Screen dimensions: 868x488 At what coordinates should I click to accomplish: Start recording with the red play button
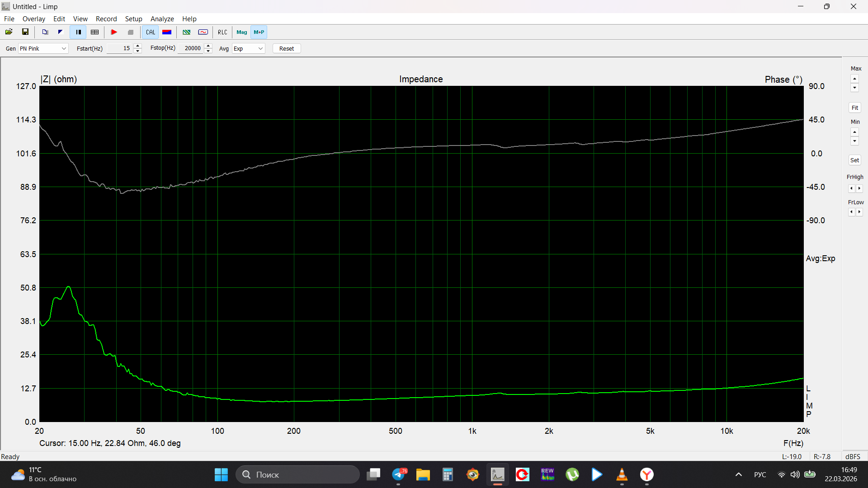click(114, 32)
